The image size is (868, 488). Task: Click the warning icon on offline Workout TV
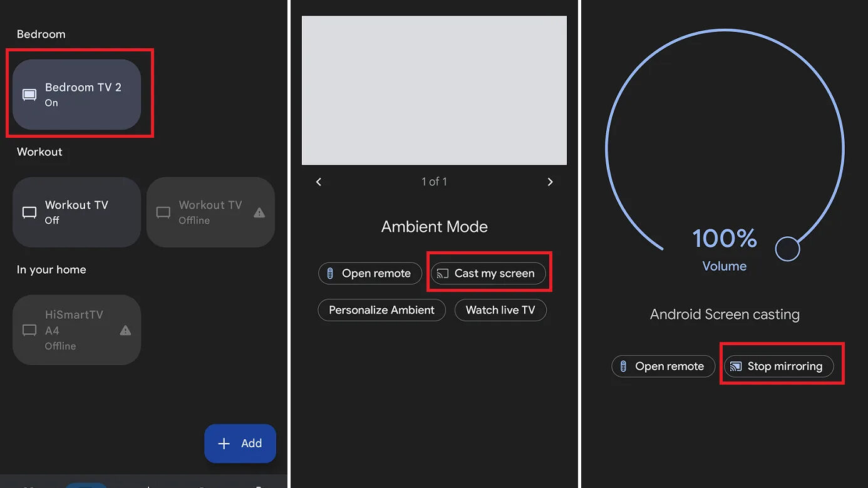[259, 212]
